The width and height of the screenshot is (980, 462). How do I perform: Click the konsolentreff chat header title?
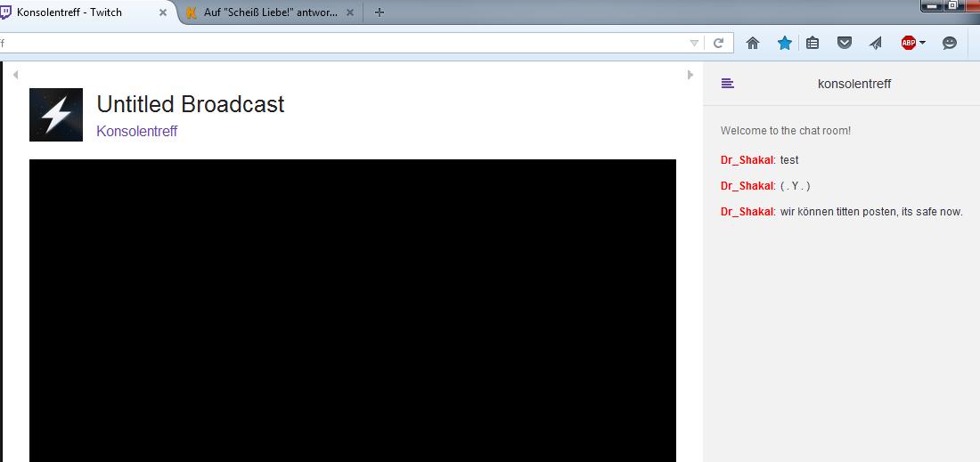pyautogui.click(x=854, y=84)
